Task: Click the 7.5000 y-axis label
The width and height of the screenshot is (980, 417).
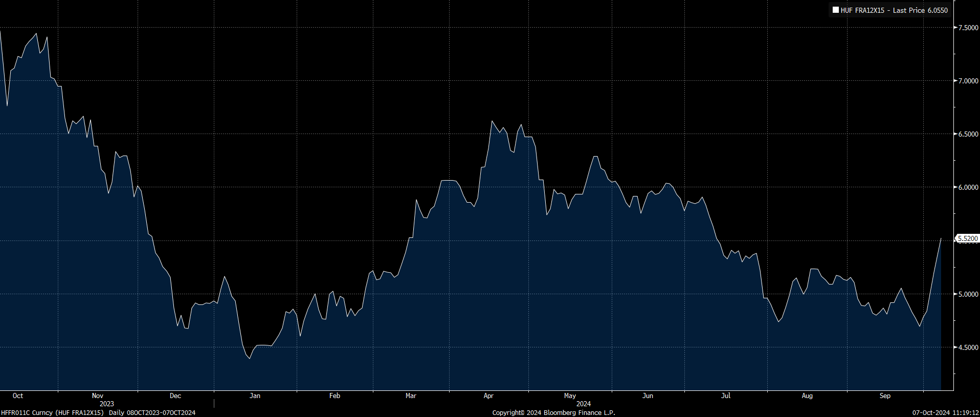Action: [x=968, y=28]
